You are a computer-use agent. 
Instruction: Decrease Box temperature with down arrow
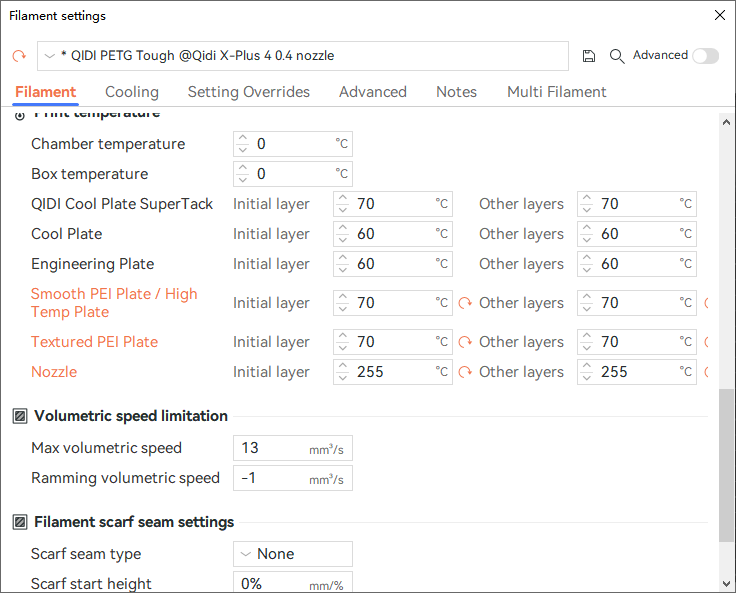(x=242, y=180)
